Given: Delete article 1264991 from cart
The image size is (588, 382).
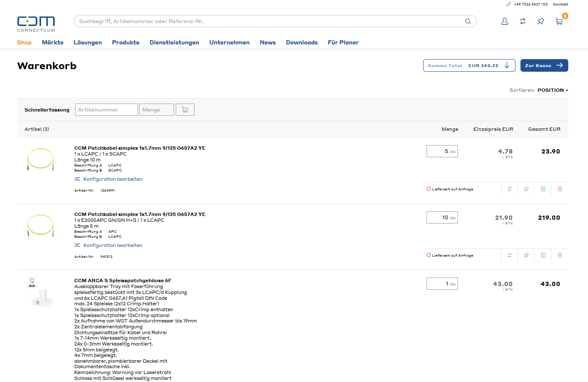Looking at the screenshot, I should pos(560,189).
